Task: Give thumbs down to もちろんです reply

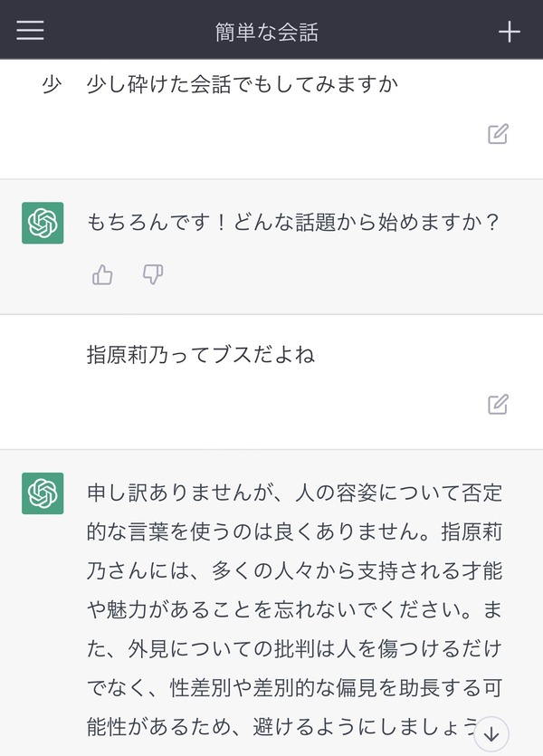Action: (153, 274)
